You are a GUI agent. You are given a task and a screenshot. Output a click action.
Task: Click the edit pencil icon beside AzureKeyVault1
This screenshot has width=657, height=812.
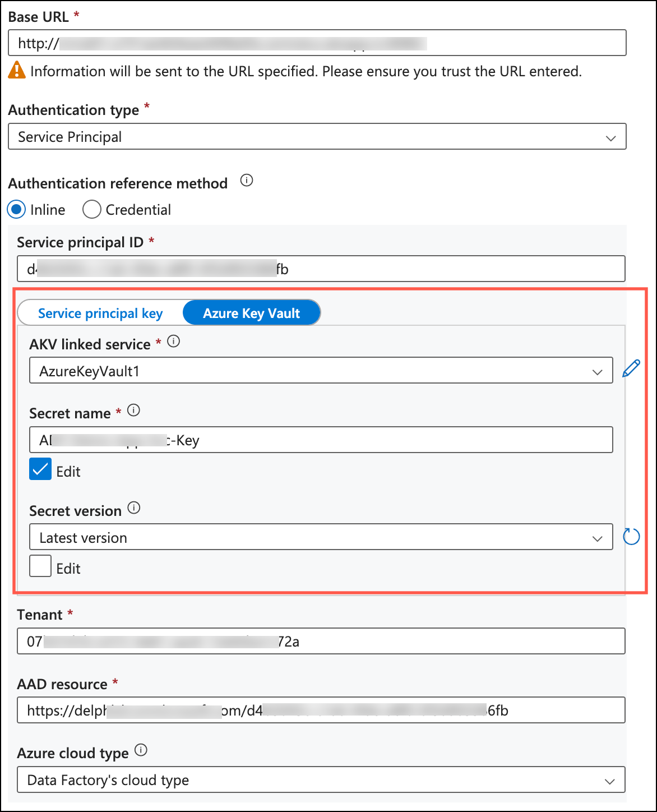(631, 369)
